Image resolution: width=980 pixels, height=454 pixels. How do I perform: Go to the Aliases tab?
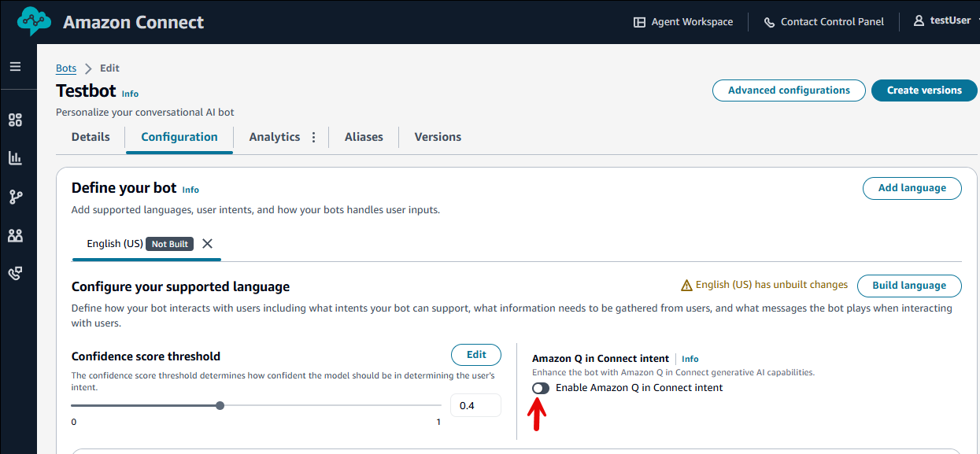364,137
